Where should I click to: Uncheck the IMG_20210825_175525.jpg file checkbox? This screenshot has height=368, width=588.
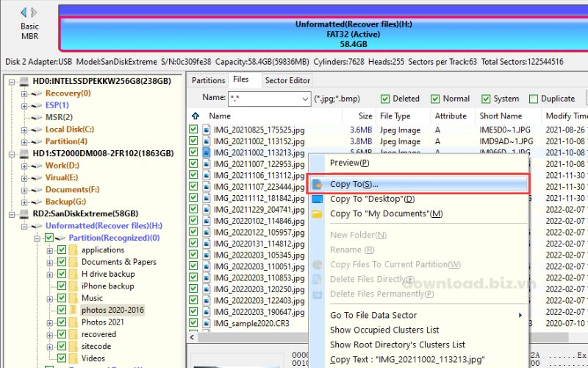(x=194, y=130)
